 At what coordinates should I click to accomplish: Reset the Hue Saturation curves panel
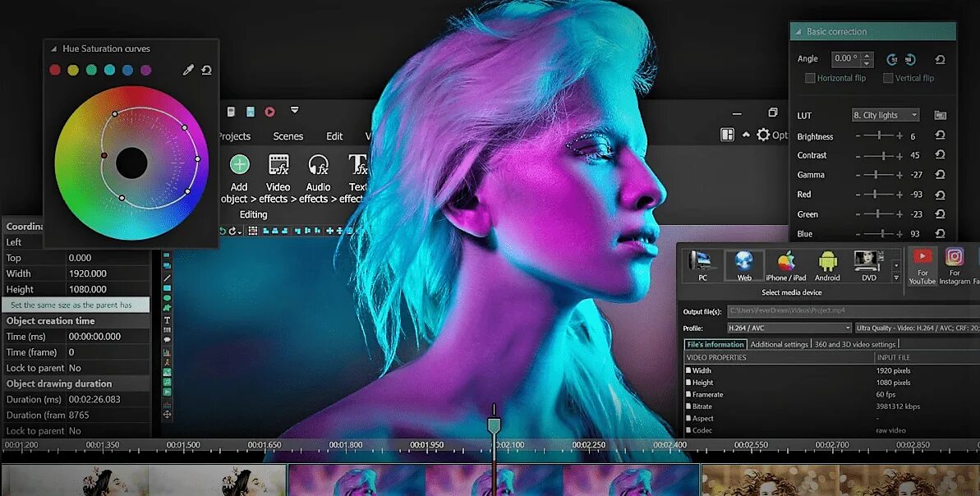(207, 70)
